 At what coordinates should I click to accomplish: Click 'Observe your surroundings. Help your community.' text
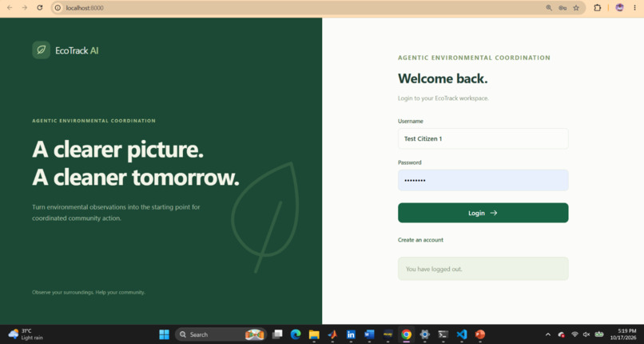[89, 292]
